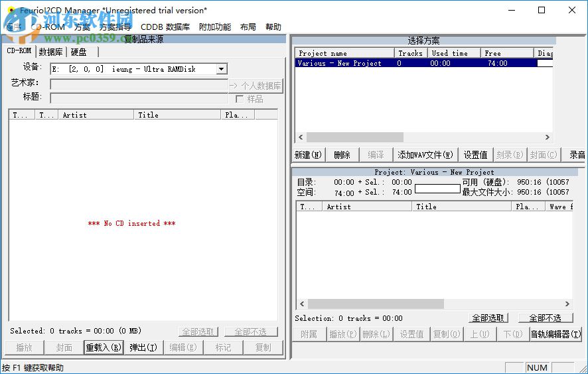This screenshot has width=588, height=374.
Task: Click the Free column header
Action: (508, 53)
